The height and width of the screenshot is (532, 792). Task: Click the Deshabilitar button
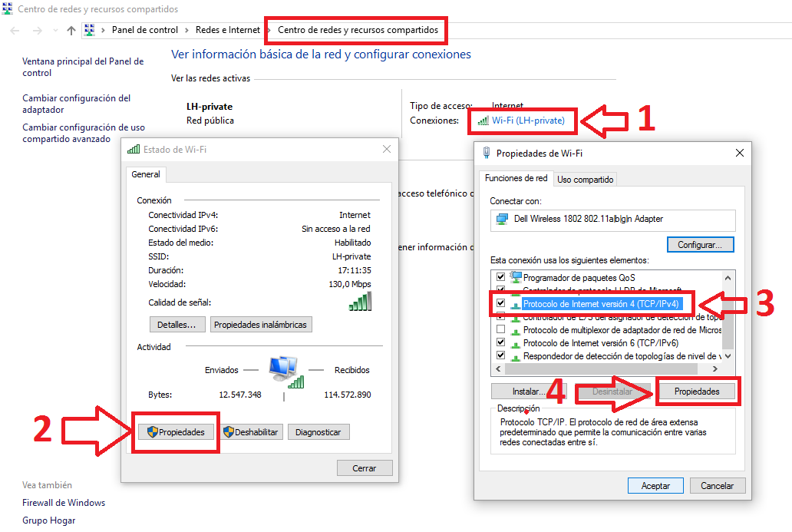click(251, 432)
